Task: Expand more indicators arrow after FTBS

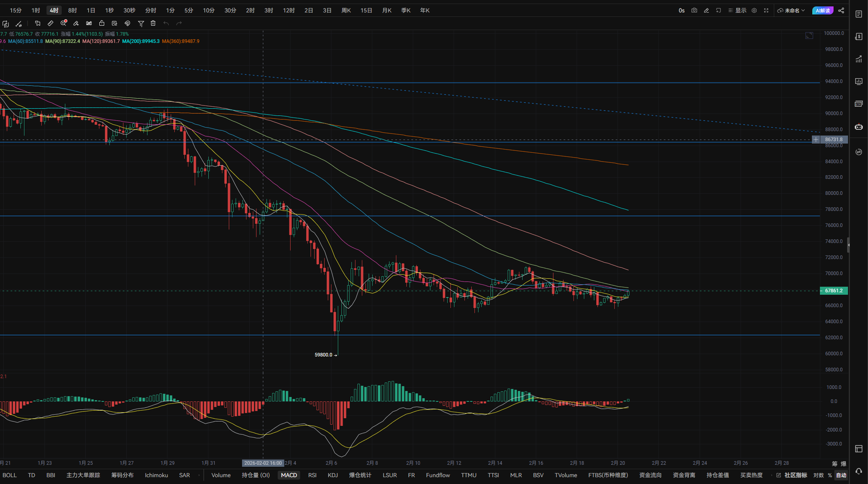Action: (x=771, y=475)
